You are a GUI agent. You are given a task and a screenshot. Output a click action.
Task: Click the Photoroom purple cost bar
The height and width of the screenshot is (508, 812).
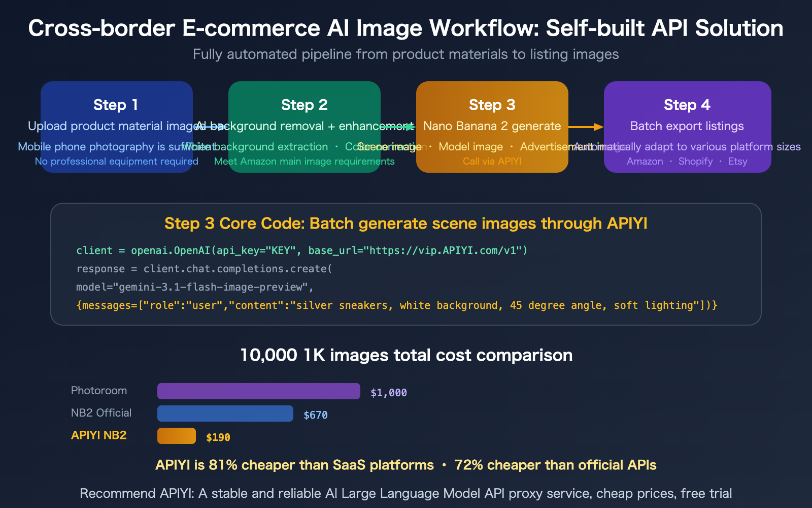tap(258, 391)
